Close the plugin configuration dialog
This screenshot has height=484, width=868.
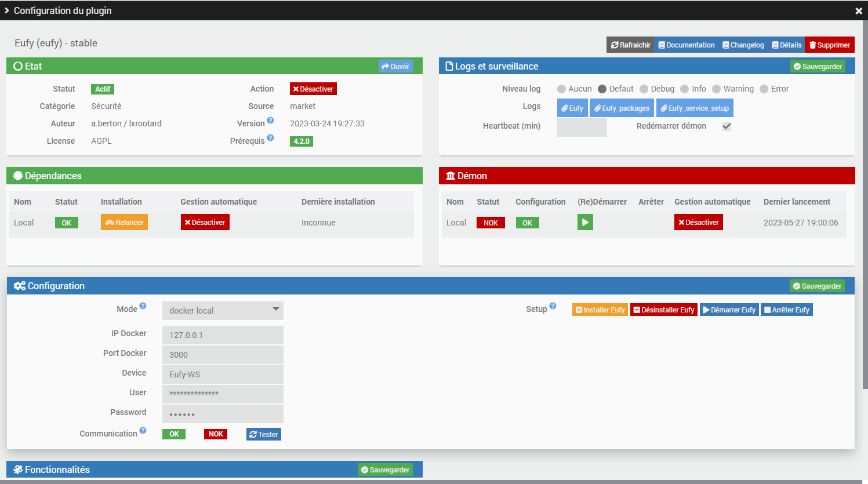tap(859, 10)
